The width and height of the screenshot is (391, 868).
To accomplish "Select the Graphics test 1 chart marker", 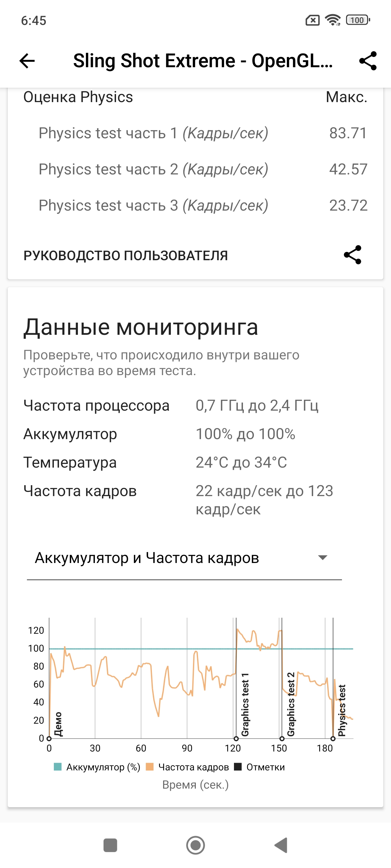I will click(x=236, y=739).
